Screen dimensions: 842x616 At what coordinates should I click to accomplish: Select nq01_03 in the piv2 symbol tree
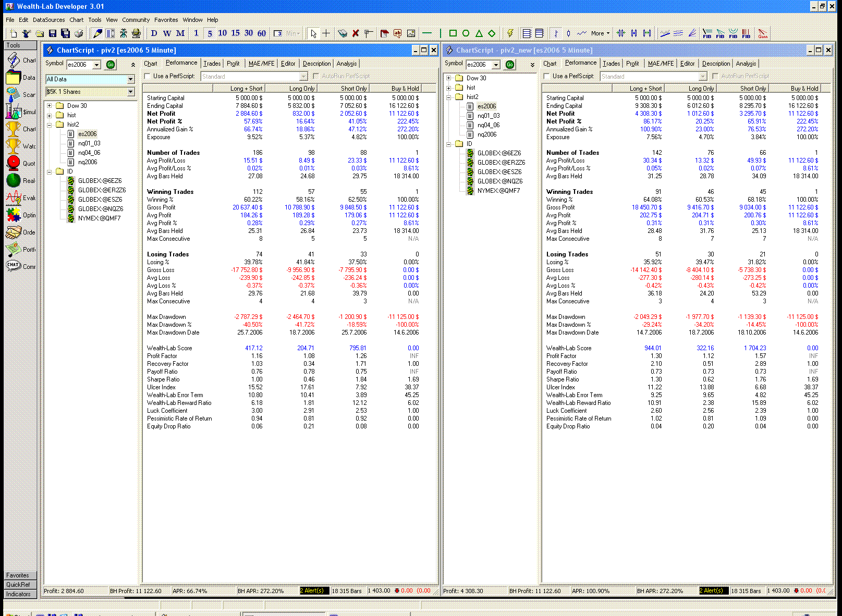click(89, 143)
